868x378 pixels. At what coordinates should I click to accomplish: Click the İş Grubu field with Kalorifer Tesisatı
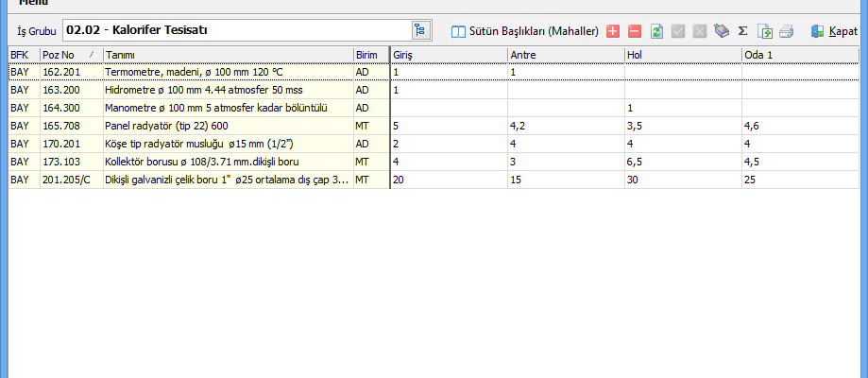[236, 30]
